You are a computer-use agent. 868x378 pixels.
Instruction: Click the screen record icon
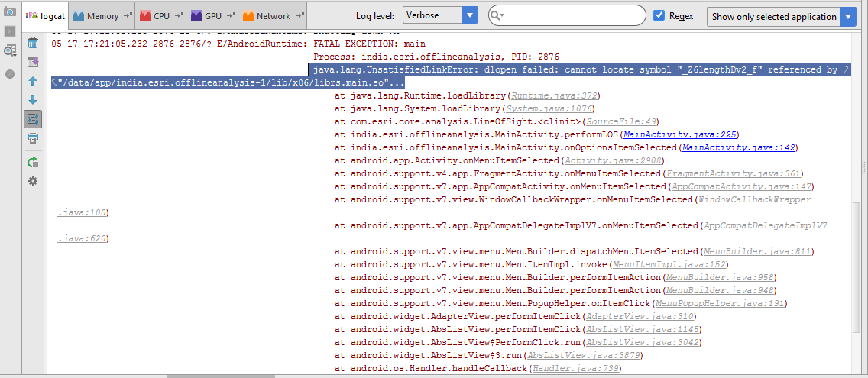(x=9, y=31)
